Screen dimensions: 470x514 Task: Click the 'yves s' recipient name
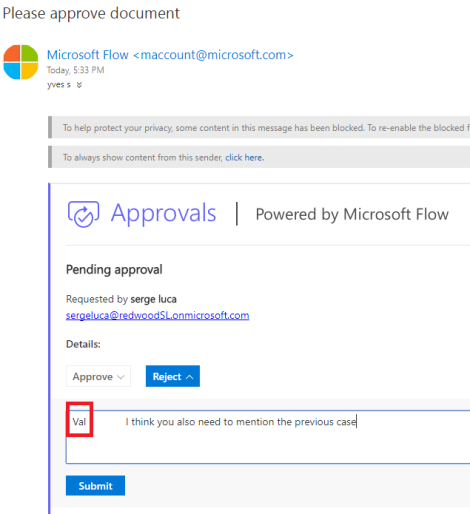[59, 85]
